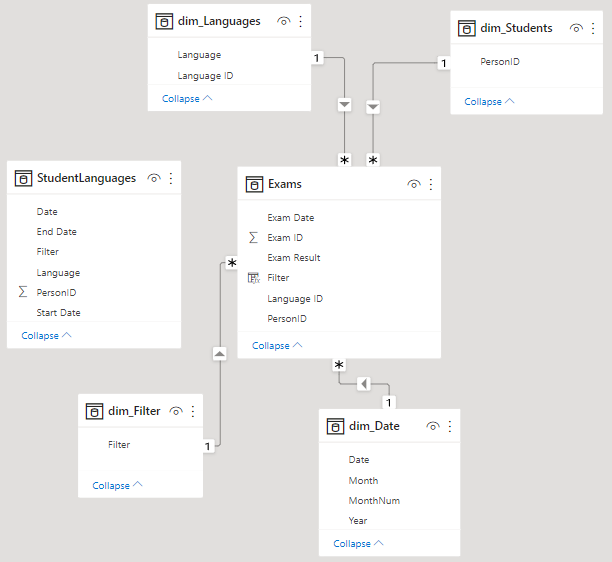Toggle visibility of dim_Students table
This screenshot has height=562, width=612.
tap(576, 28)
